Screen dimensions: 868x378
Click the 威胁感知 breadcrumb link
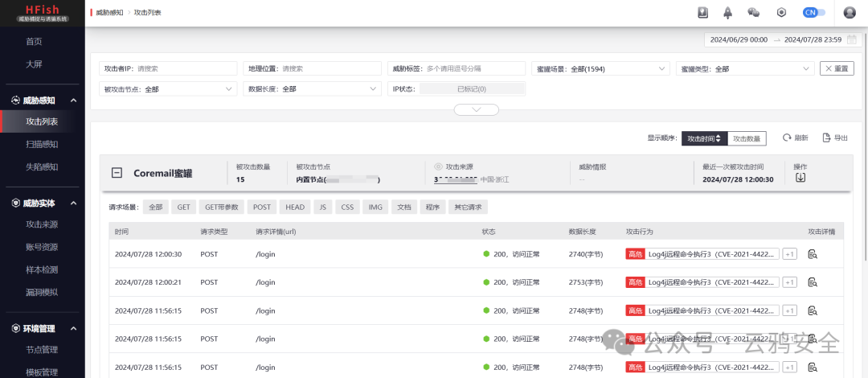click(109, 12)
